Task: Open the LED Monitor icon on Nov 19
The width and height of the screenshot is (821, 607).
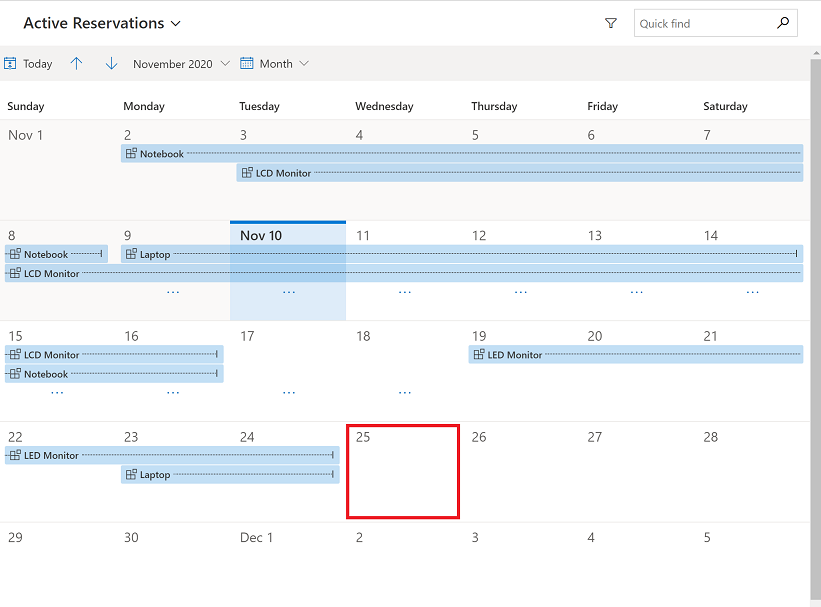Action: (x=477, y=354)
